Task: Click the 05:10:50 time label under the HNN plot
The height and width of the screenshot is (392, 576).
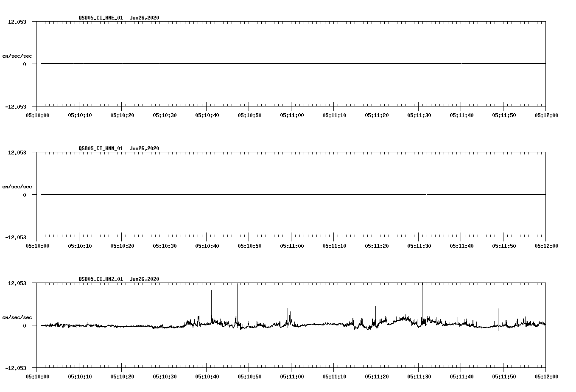Action: pyautogui.click(x=249, y=246)
